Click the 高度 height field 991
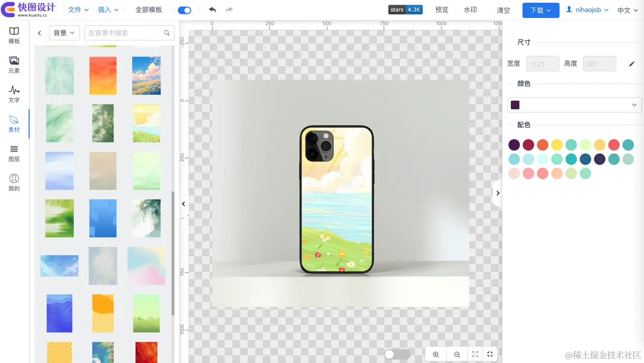 coord(599,64)
